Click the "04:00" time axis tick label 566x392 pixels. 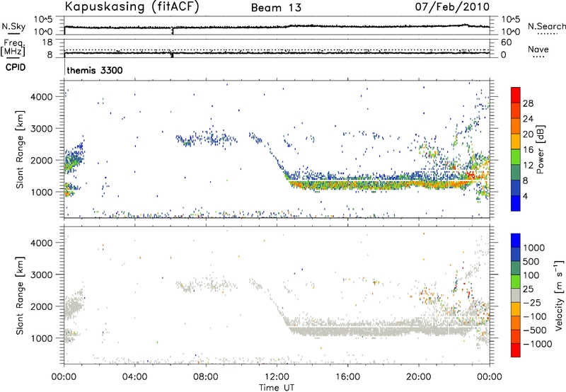coord(134,377)
